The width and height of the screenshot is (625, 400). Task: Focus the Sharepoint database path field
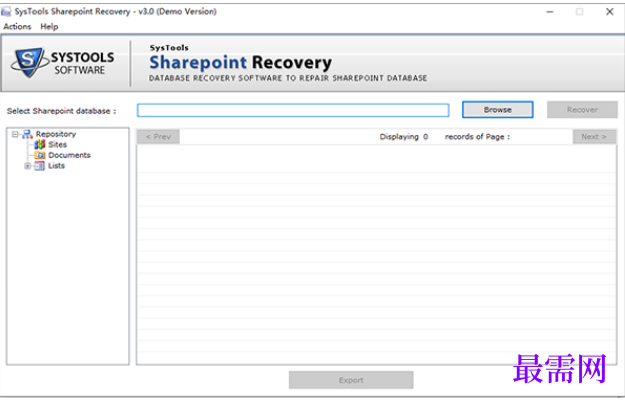[293, 110]
